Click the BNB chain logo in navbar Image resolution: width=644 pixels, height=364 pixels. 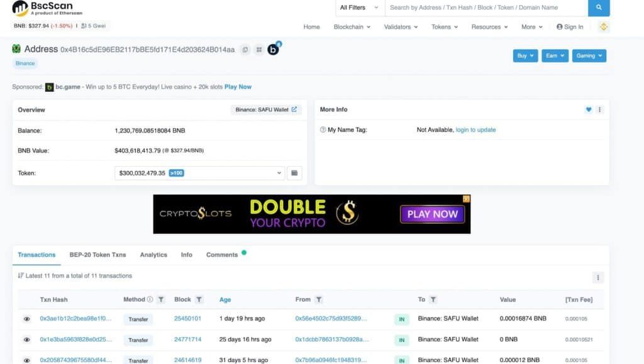pos(604,27)
